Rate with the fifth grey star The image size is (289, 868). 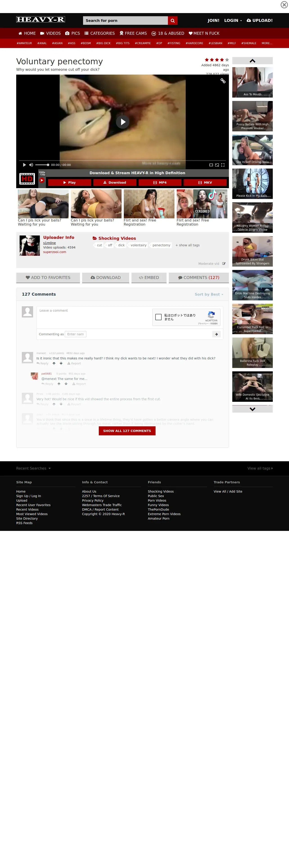pyautogui.click(x=227, y=60)
